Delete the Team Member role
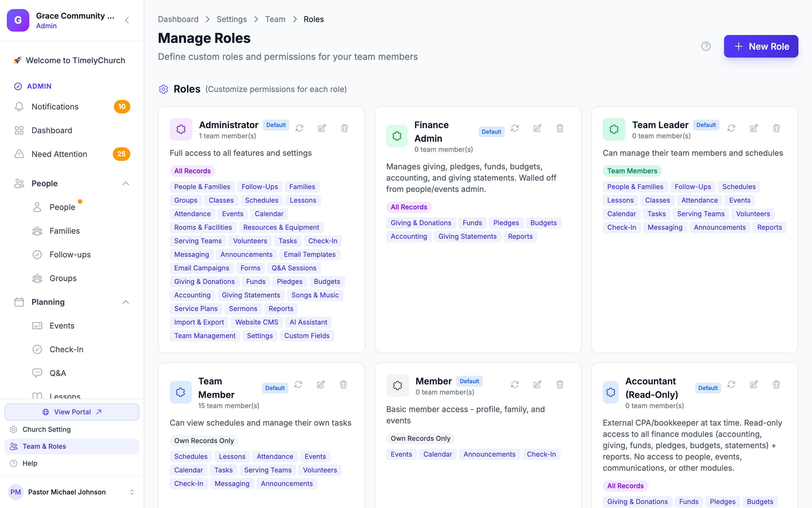Image resolution: width=812 pixels, height=508 pixels. [x=343, y=384]
